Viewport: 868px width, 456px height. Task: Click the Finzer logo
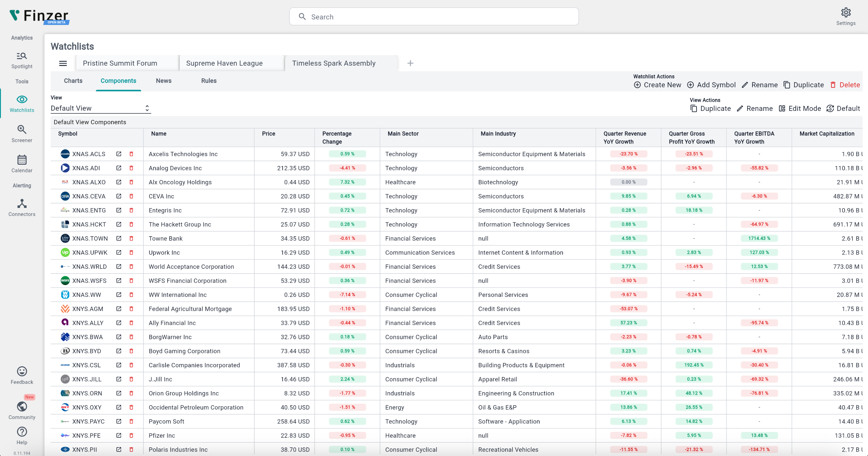point(39,16)
